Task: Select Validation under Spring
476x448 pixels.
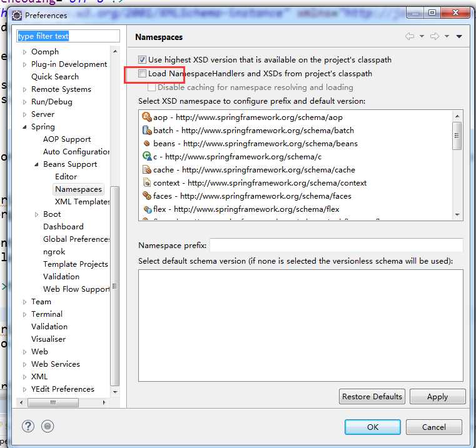Action: pyautogui.click(x=61, y=277)
